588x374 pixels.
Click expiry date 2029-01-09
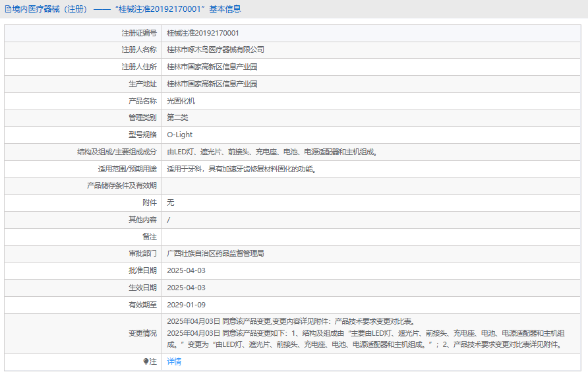[186, 305]
